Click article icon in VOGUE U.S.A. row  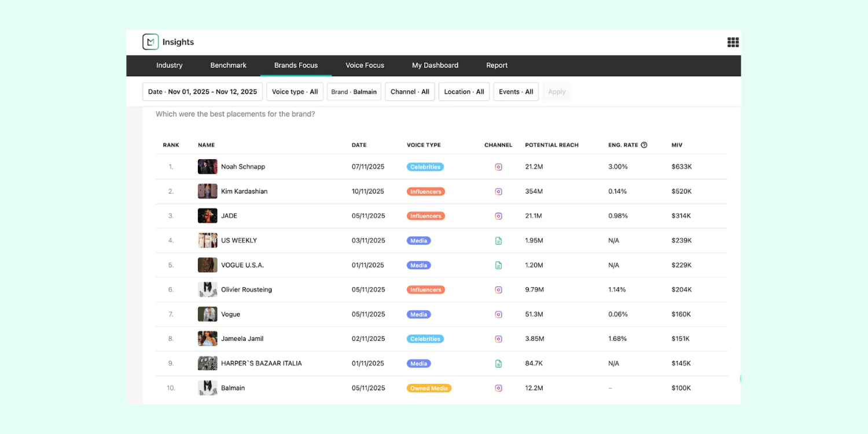498,265
